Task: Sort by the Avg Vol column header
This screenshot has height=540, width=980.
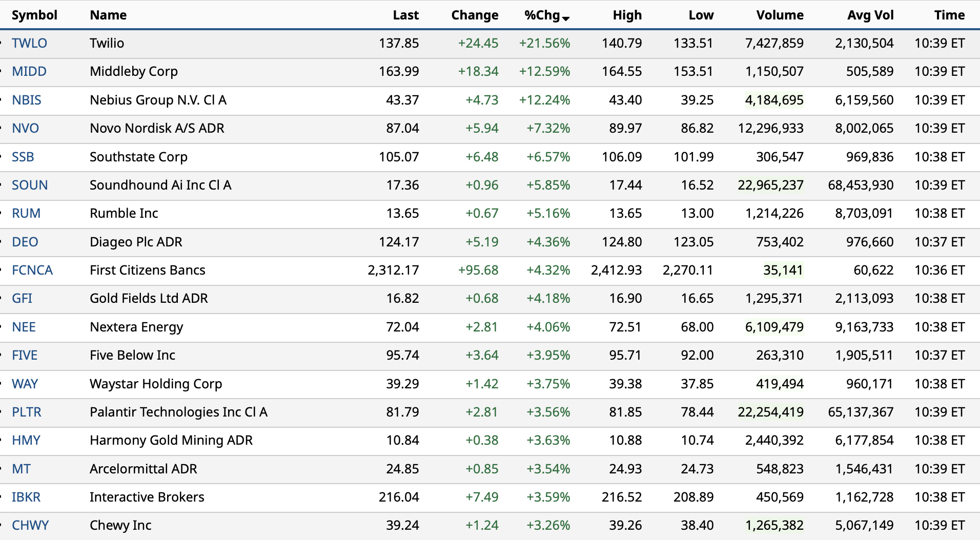Action: (x=870, y=15)
